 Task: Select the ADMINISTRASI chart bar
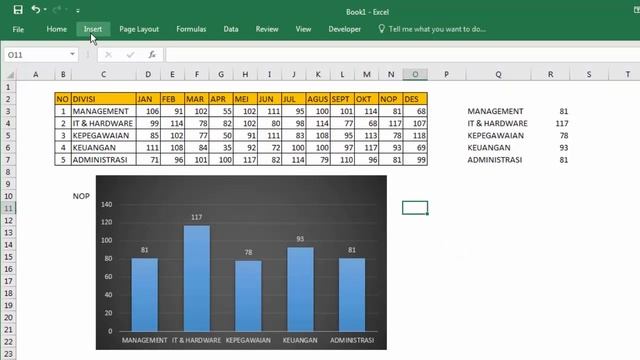point(352,294)
